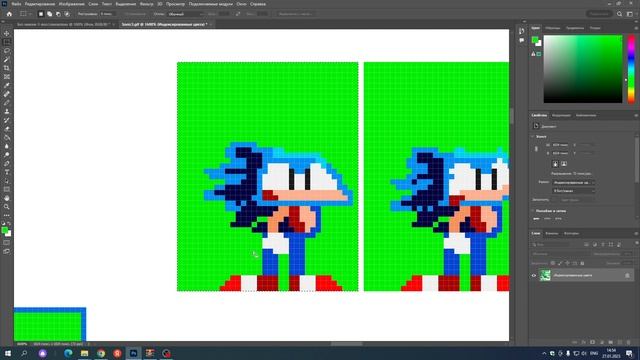Select the Crop tool
The width and height of the screenshot is (640, 360).
(7, 68)
